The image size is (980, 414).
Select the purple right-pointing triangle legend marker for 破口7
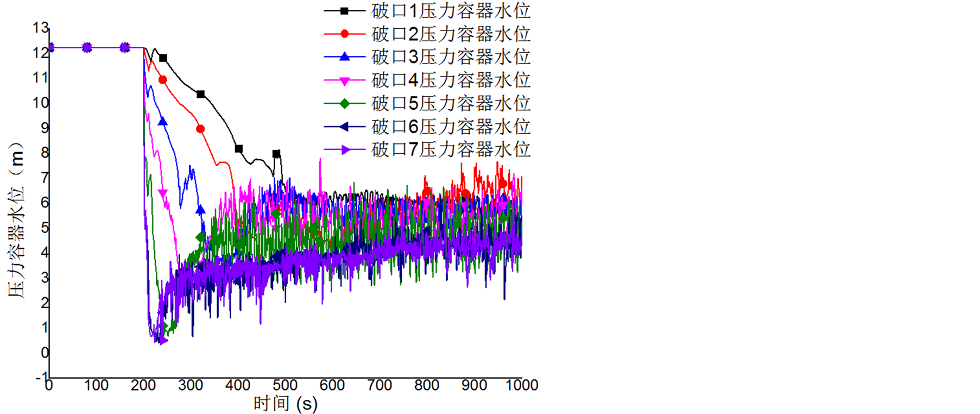(x=344, y=150)
